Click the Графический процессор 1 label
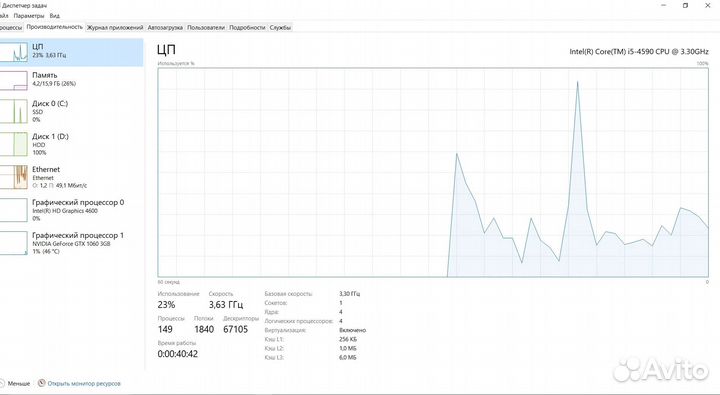The height and width of the screenshot is (395, 720). pos(78,235)
